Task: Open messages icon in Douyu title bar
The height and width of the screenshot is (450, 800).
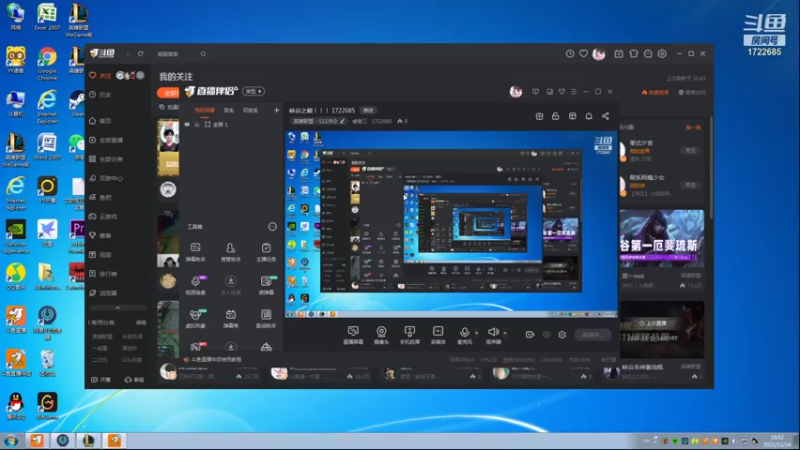Action: 648,54
